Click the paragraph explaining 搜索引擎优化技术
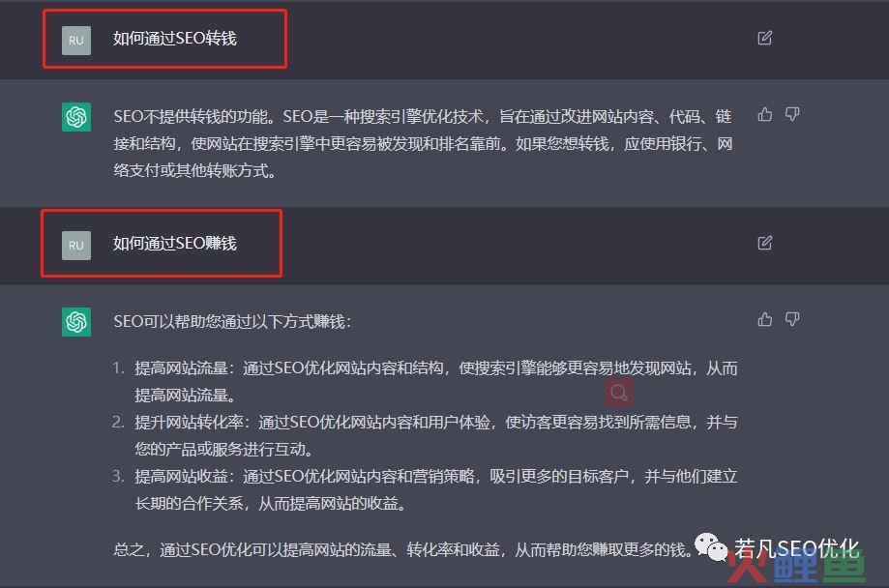This screenshot has height=588, width=889. 423,143
